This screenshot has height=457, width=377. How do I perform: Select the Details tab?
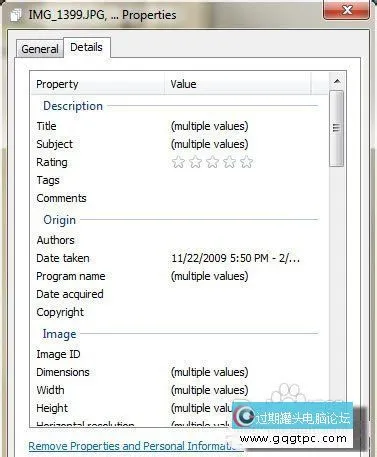pyautogui.click(x=86, y=47)
